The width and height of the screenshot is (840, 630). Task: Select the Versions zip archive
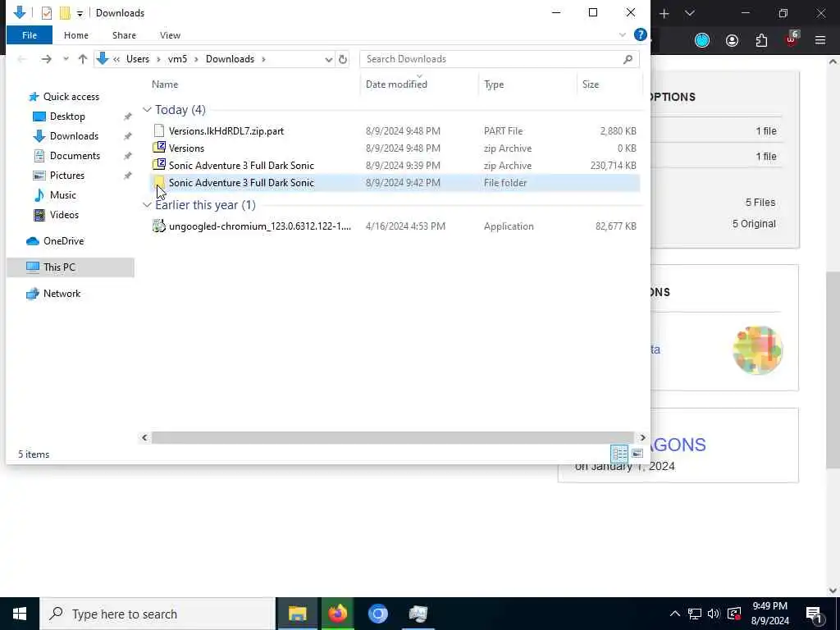tap(395, 148)
